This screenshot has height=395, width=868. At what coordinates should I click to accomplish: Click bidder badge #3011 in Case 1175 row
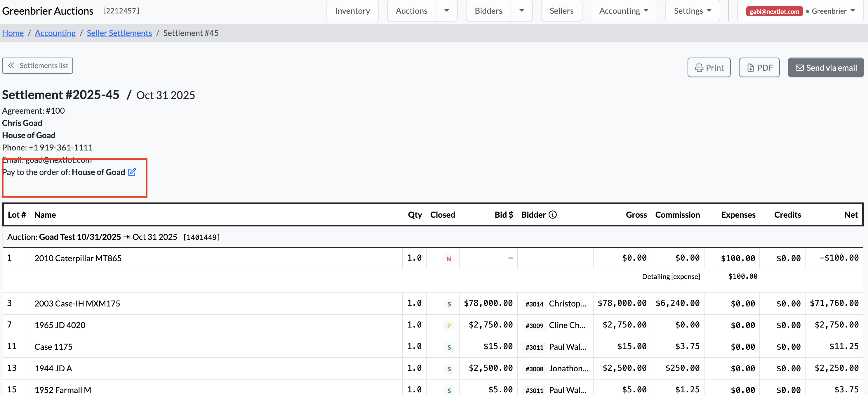(534, 347)
